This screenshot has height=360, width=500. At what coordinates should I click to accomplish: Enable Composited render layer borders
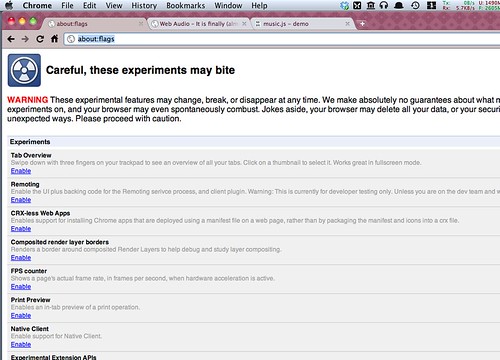pos(21,258)
